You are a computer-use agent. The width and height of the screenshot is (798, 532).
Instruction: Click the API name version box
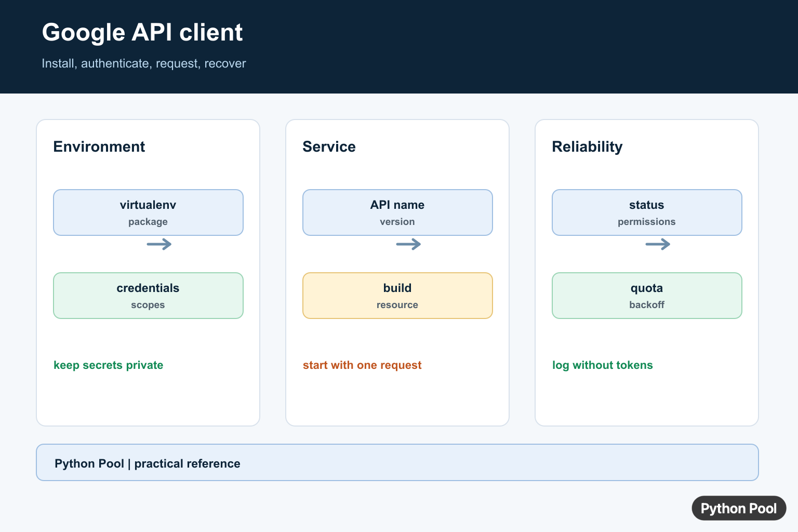pyautogui.click(x=397, y=212)
